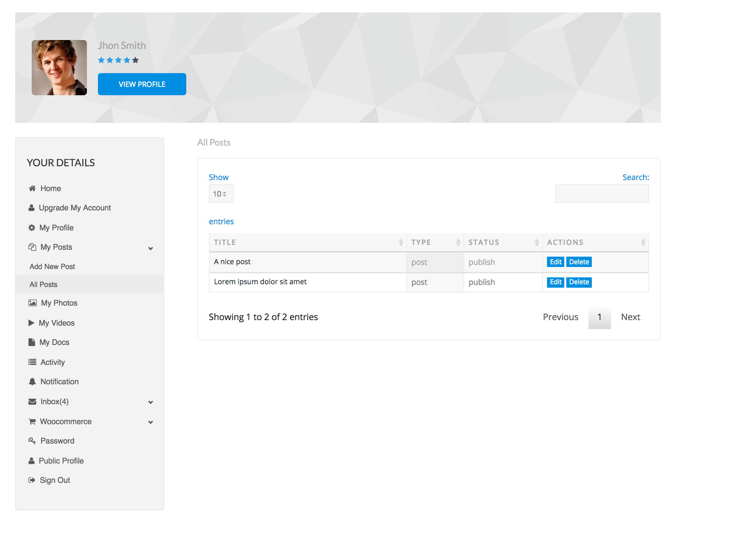The height and width of the screenshot is (534, 756).
Task: Open Notification via the bell icon
Action: click(32, 381)
